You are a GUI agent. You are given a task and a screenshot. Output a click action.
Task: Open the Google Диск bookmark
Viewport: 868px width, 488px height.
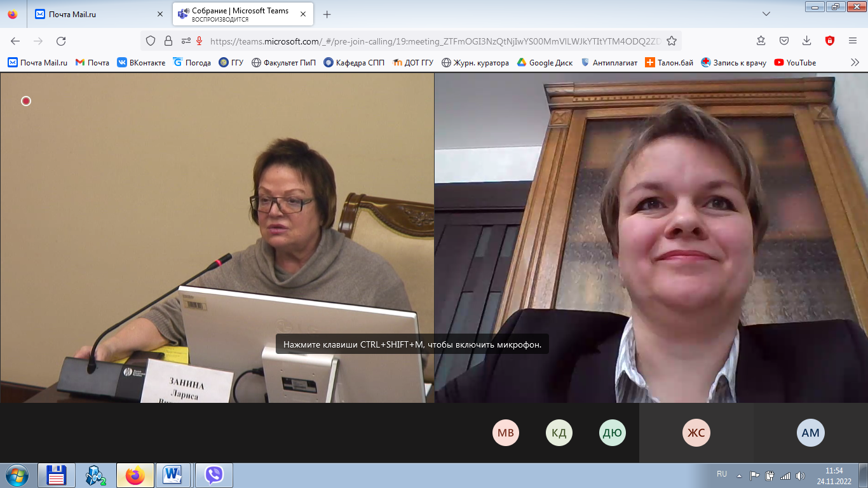545,62
